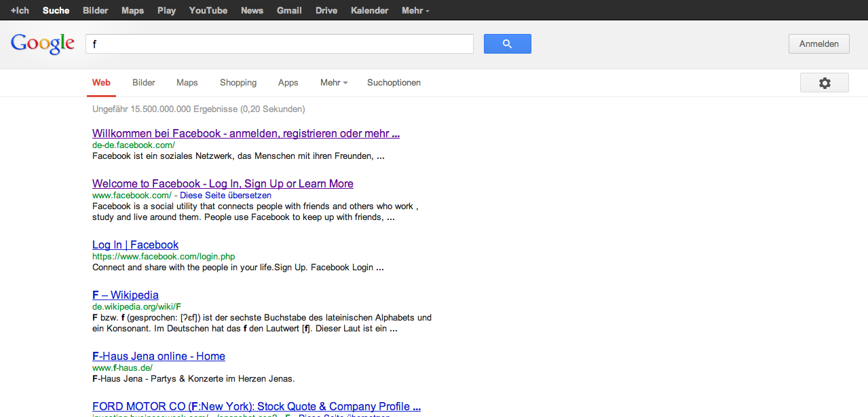The height and width of the screenshot is (417, 868).
Task: Select the Shopping results tab
Action: click(238, 83)
